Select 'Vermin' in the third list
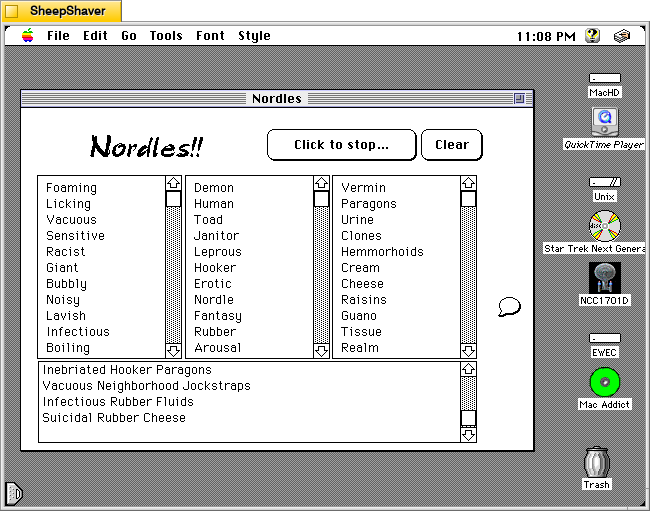This screenshot has width=650, height=511. coord(364,188)
